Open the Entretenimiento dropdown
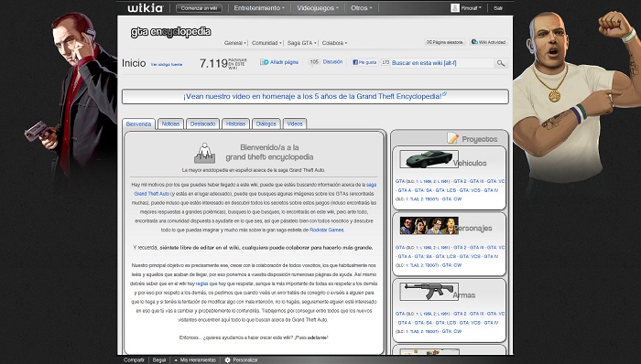The width and height of the screenshot is (641, 364). point(259,7)
